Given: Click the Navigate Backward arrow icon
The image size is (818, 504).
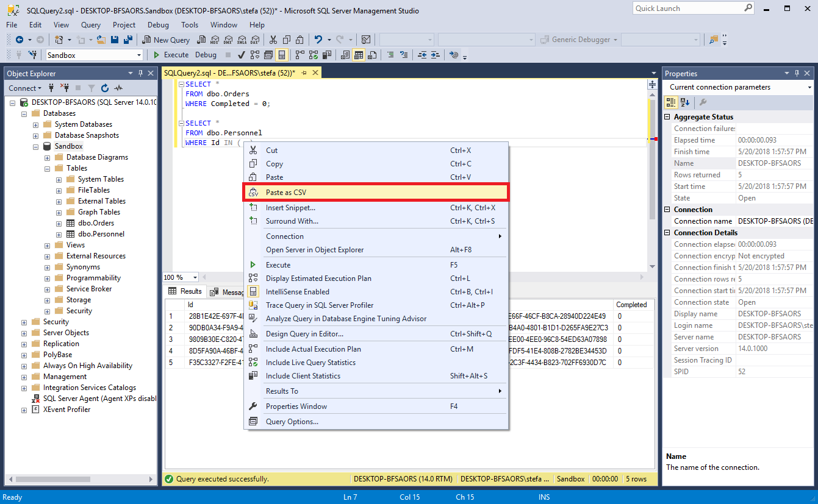Looking at the screenshot, I should 20,40.
